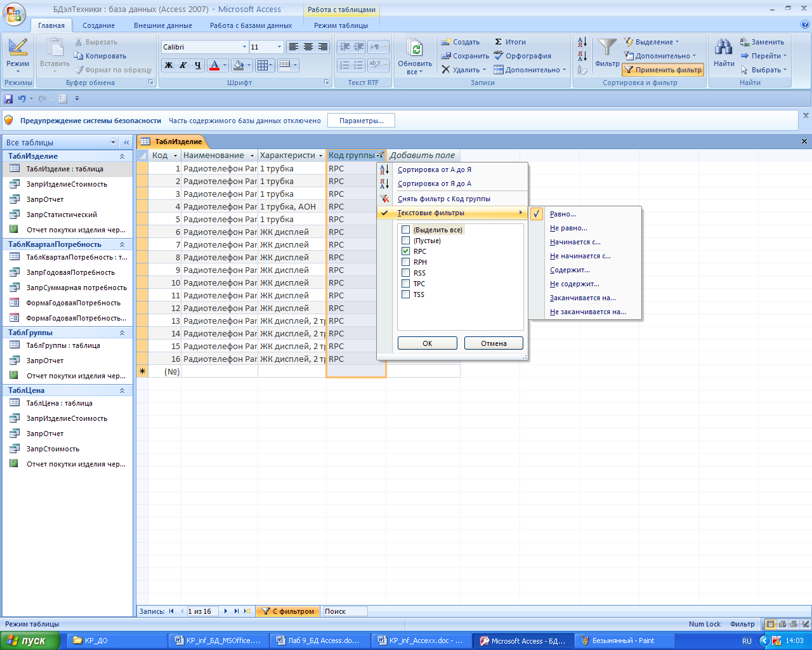The image size is (812, 650).
Task: Open Режим таблицы ribbon tab
Action: [x=341, y=25]
